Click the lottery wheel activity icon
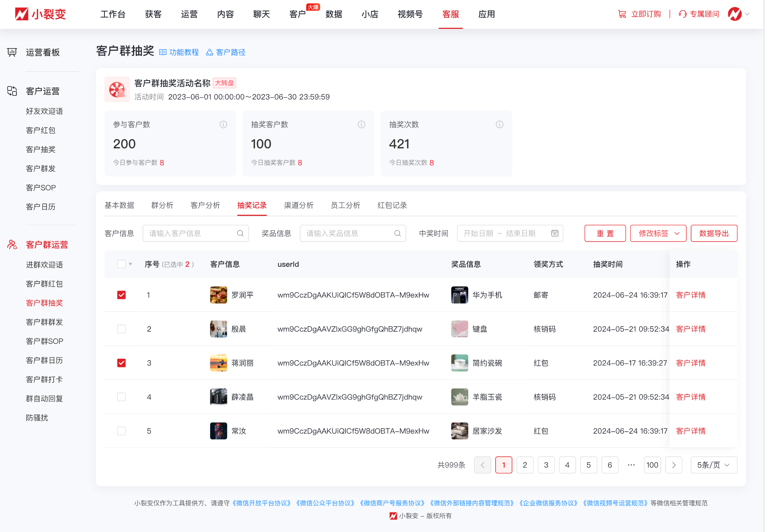This screenshot has width=765, height=532. tap(117, 90)
